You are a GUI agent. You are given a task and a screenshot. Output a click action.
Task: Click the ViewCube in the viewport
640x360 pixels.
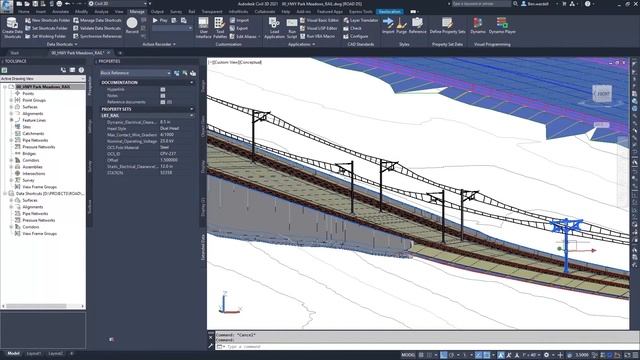click(602, 93)
